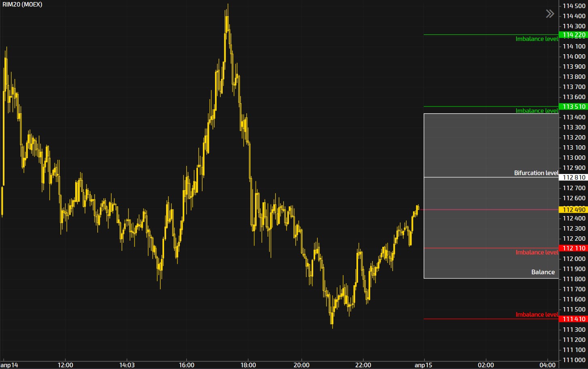Screen dimensions: 588x369
Task: Click the RIM20 (MOEX) instrument title
Action: 22,4
